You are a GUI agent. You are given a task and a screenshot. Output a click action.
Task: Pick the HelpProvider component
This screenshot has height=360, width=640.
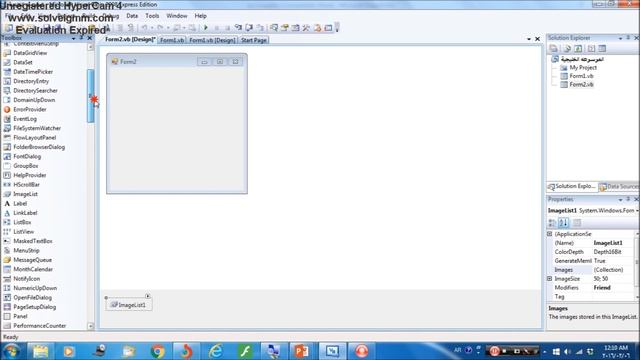[x=29, y=175]
